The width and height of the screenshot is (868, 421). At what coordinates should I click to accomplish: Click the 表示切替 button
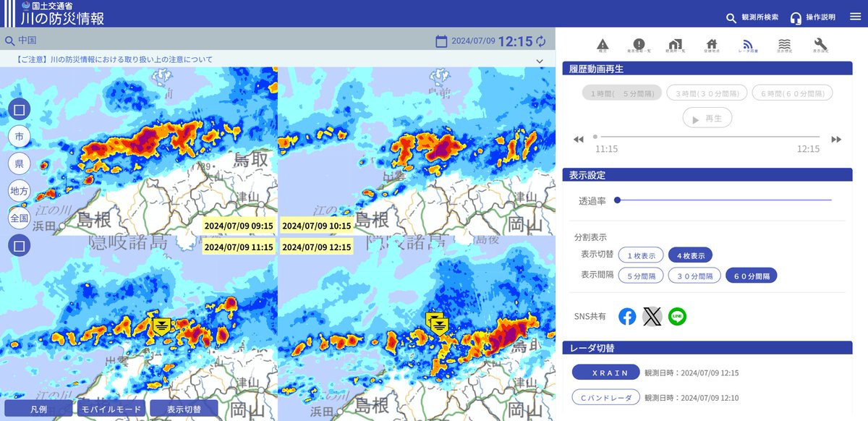click(184, 409)
